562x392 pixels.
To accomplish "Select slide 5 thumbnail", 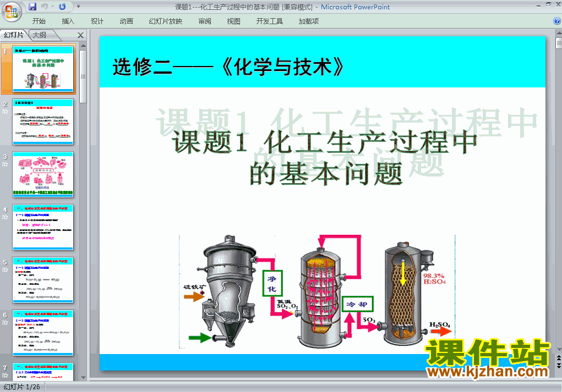I will [43, 280].
